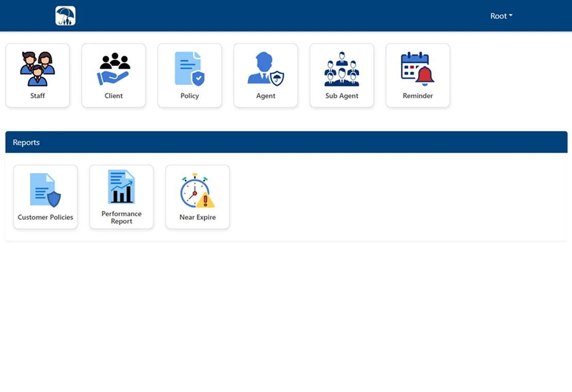Open the Near Expire stopwatch icon
The width and height of the screenshot is (572, 392).
coord(197,191)
